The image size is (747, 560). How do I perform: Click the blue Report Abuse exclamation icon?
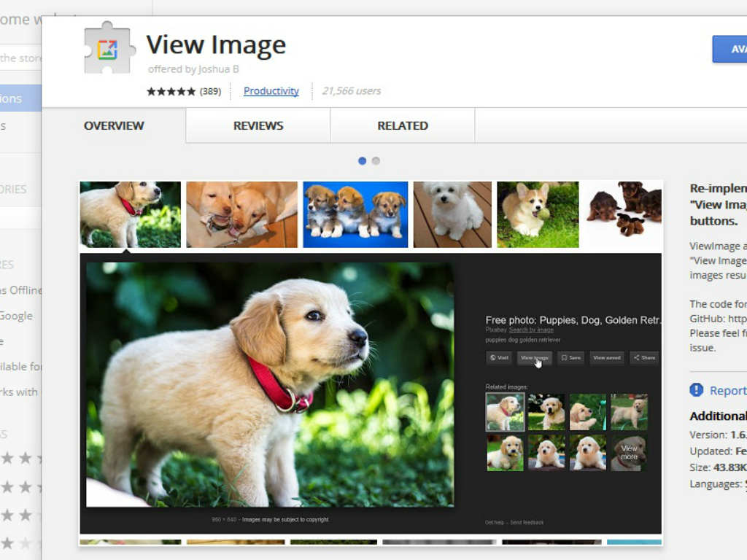(697, 390)
